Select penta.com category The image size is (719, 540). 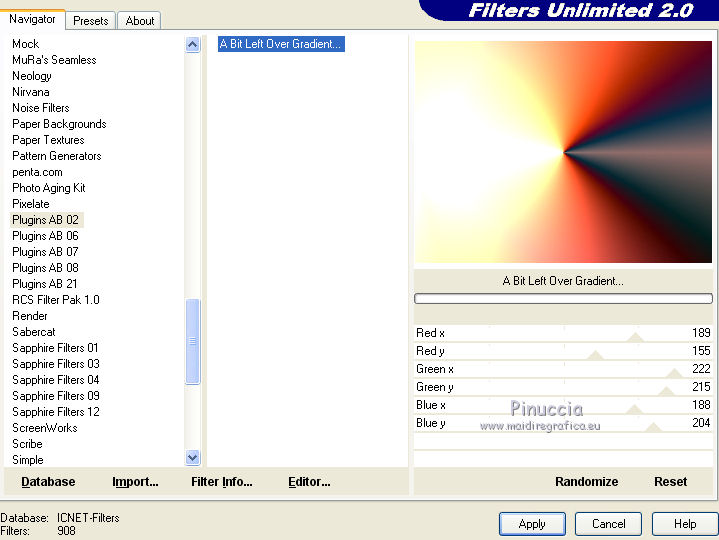click(x=37, y=172)
